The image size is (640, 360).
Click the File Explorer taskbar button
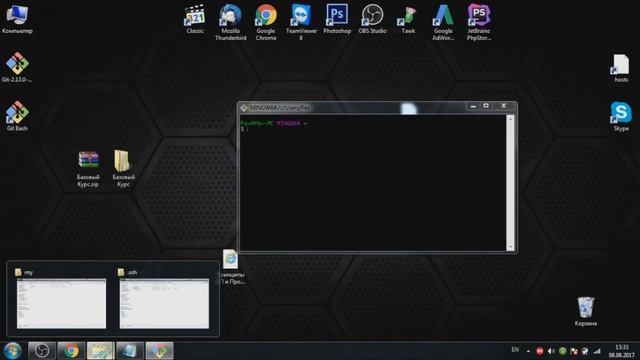pos(100,351)
